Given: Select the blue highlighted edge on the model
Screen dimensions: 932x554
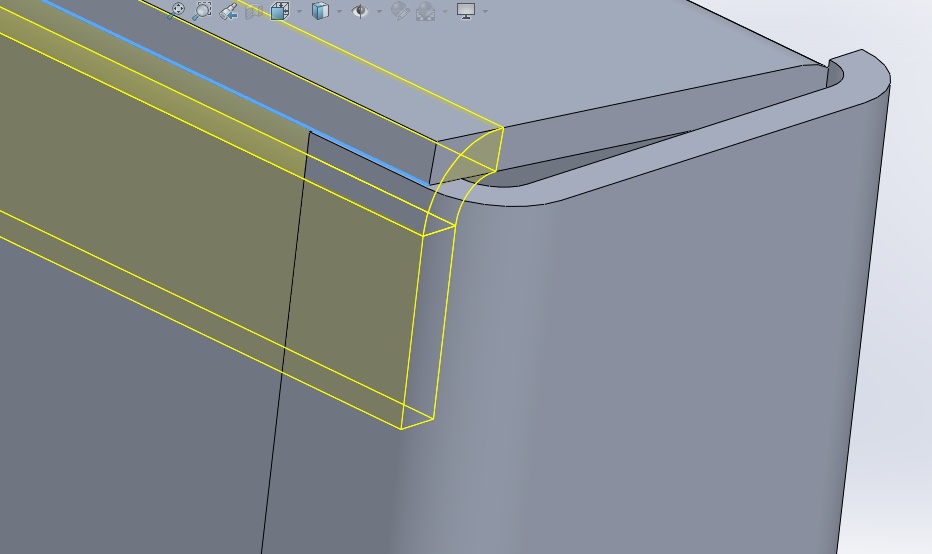Looking at the screenshot, I should click(238, 92).
